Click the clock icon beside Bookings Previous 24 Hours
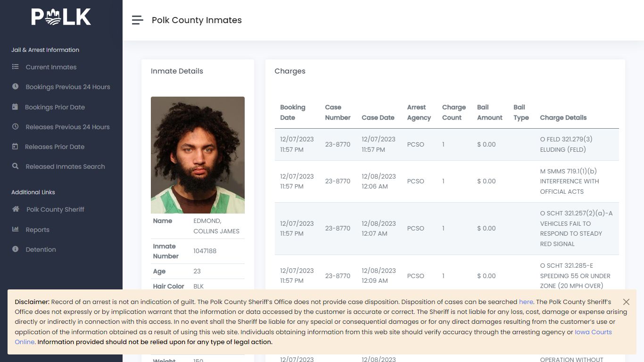This screenshot has width=644, height=362. (x=16, y=87)
